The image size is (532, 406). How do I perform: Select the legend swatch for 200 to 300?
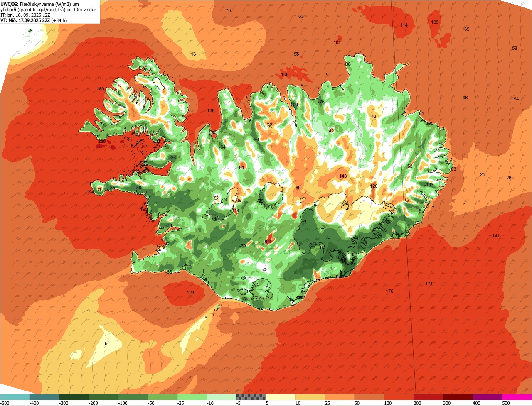point(428,397)
